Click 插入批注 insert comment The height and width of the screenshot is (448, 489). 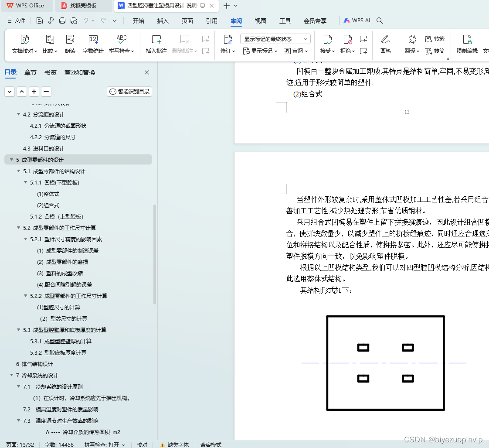156,44
